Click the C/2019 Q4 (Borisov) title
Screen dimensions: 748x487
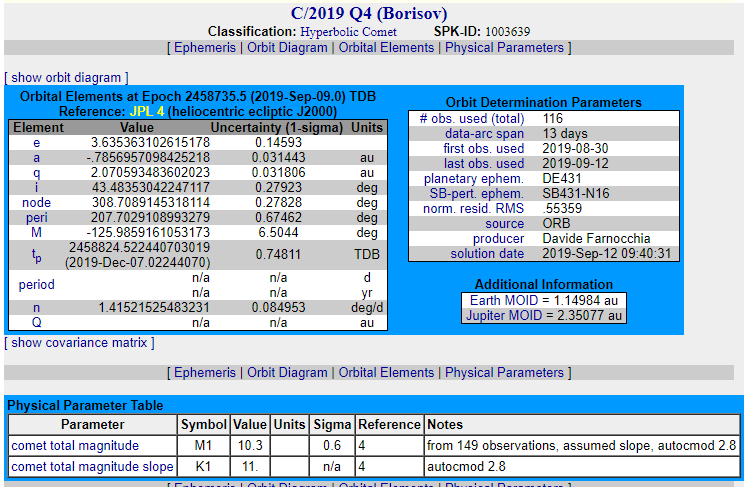click(369, 13)
